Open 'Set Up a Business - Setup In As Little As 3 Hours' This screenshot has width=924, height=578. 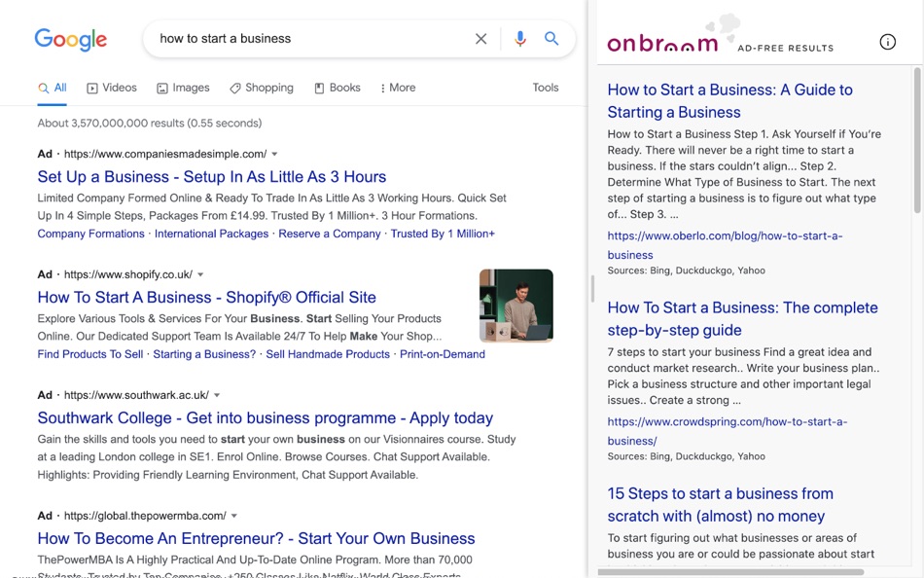pyautogui.click(x=212, y=177)
